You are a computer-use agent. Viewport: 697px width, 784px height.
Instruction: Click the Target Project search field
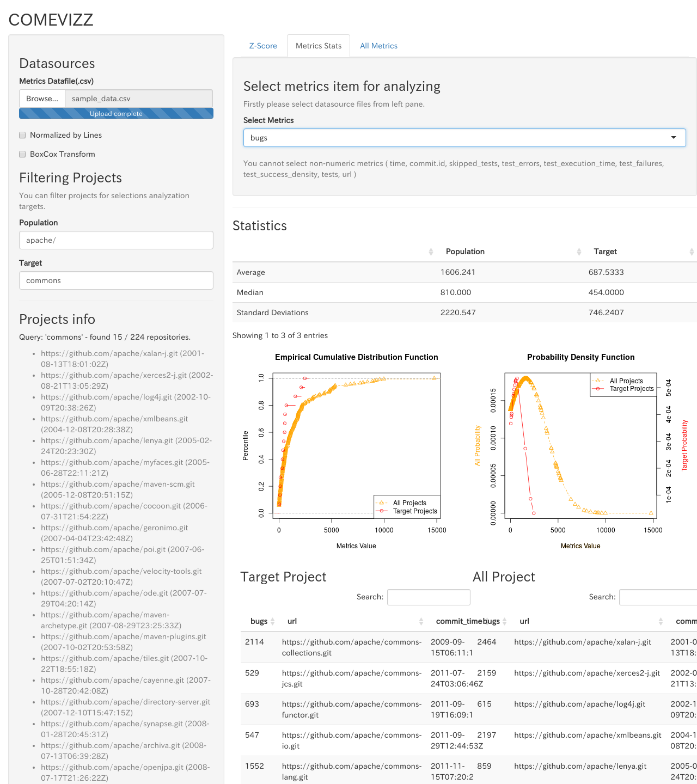(429, 597)
